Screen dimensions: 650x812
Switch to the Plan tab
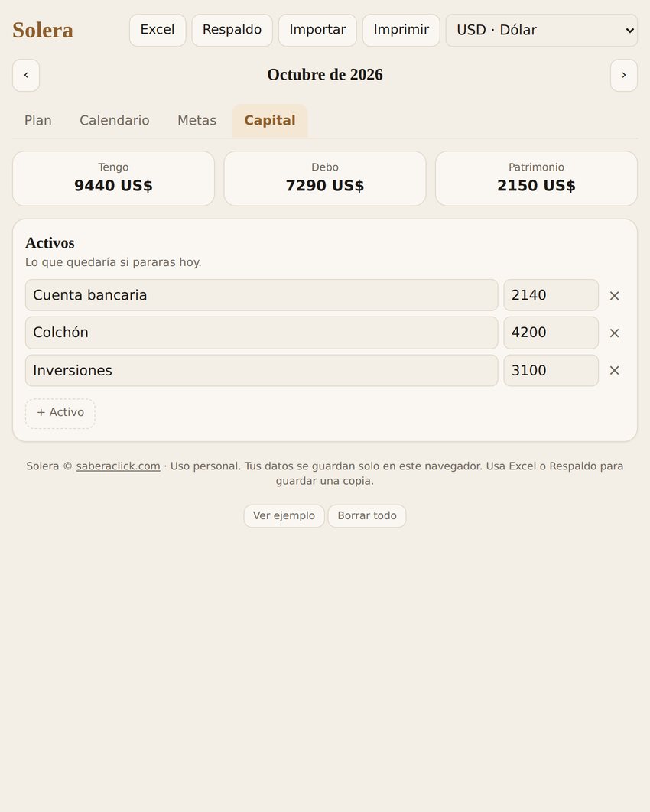point(37,120)
